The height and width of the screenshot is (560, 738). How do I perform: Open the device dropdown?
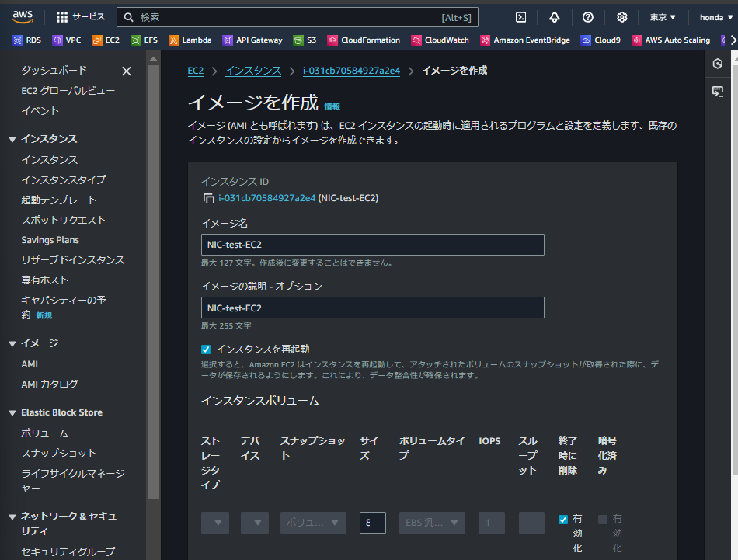click(x=255, y=523)
